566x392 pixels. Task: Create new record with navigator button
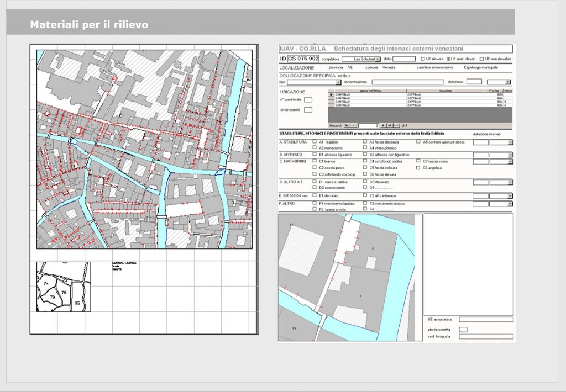[x=396, y=125]
